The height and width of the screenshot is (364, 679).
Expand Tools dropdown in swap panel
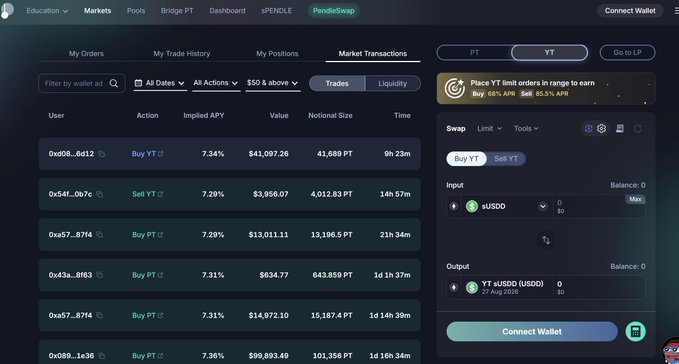pyautogui.click(x=526, y=129)
